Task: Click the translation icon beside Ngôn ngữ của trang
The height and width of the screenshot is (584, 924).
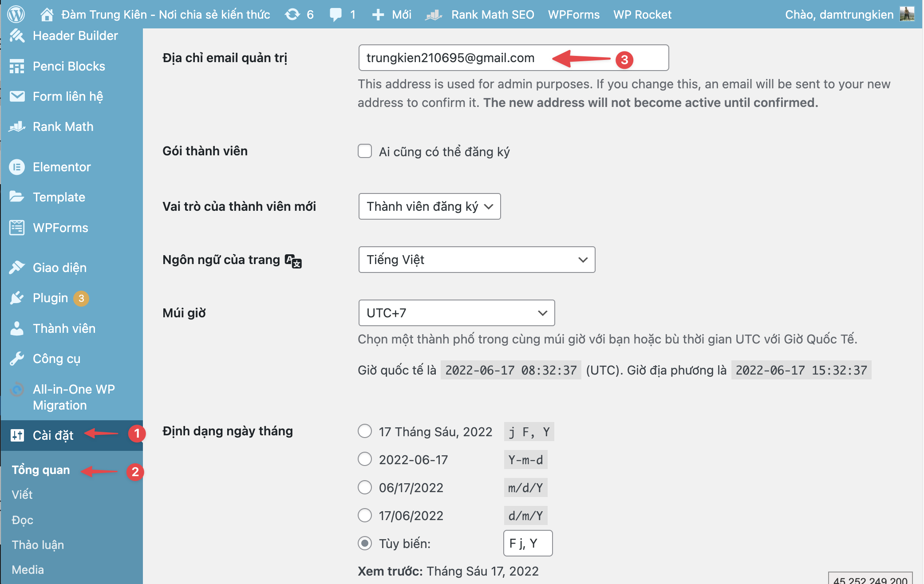Action: point(293,261)
